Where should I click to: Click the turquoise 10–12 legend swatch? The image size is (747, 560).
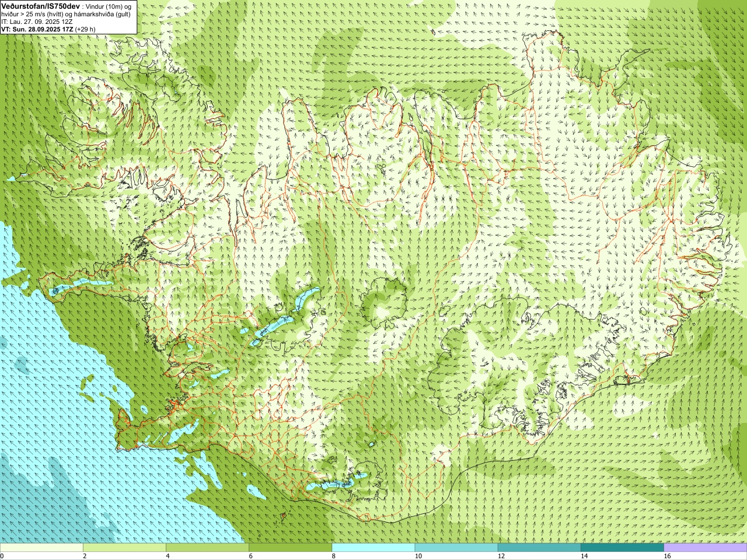(x=456, y=548)
